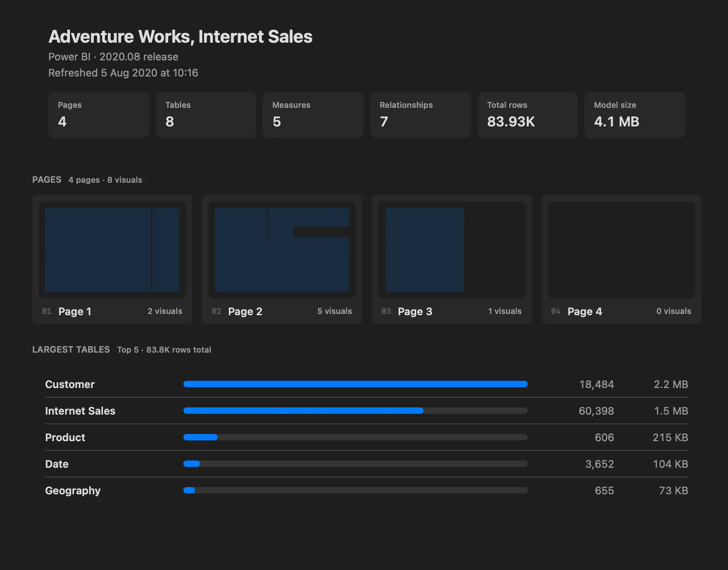Click the Customer size progress bar
Screen dimensions: 728x570
(x=356, y=384)
